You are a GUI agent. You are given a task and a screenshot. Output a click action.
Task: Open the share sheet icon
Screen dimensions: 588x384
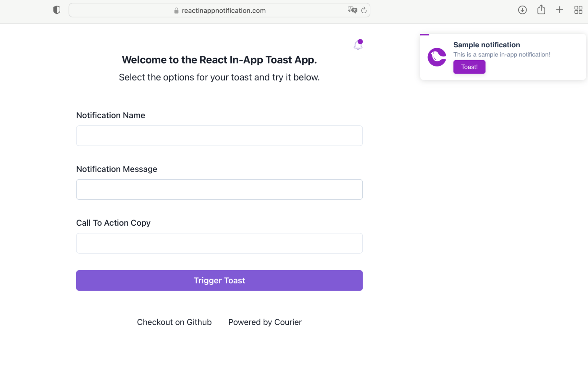pyautogui.click(x=541, y=10)
